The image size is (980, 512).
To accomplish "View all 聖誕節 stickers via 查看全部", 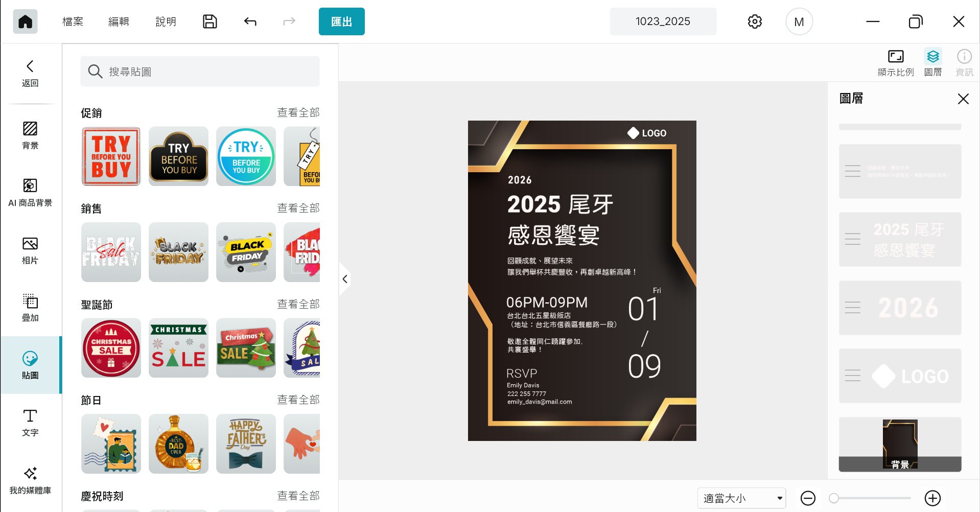I will coord(298,304).
